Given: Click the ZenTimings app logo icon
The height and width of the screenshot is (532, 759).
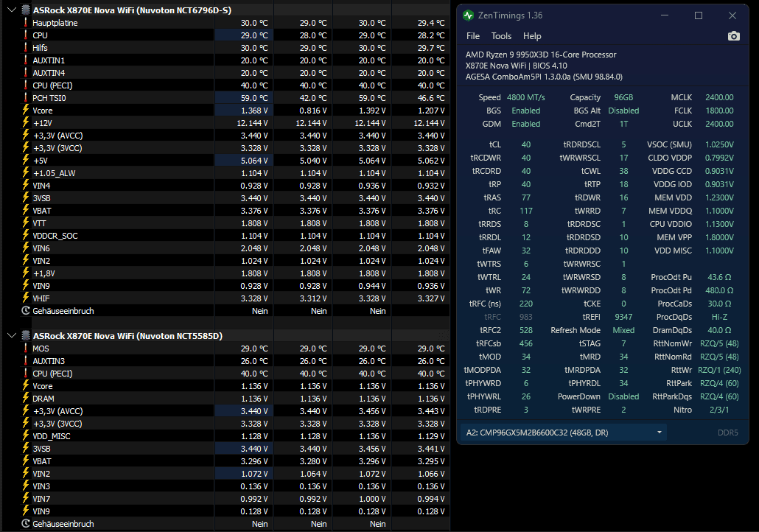Looking at the screenshot, I should click(x=468, y=15).
